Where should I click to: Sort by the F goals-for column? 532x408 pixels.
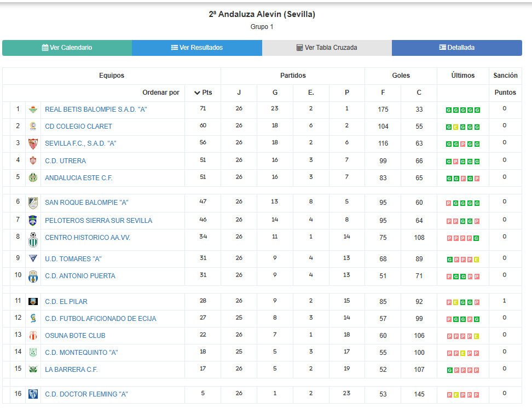(x=383, y=93)
